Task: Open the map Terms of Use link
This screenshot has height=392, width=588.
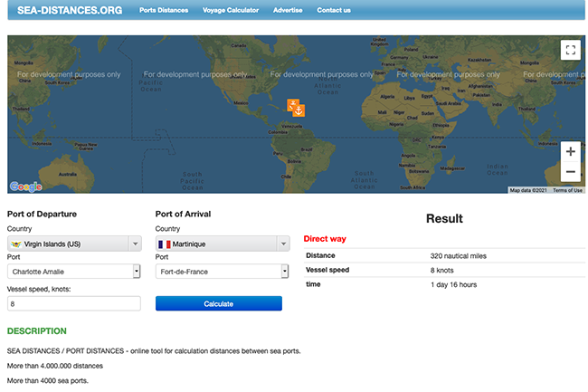Action: (x=568, y=190)
